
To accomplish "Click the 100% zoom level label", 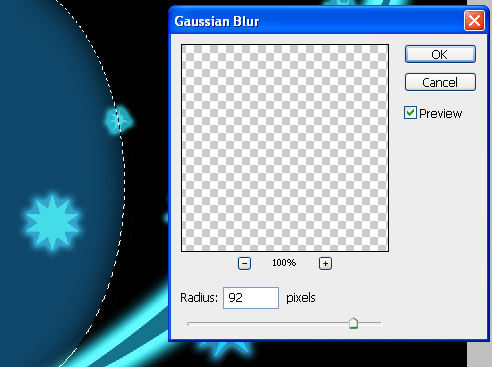I will coord(284,263).
